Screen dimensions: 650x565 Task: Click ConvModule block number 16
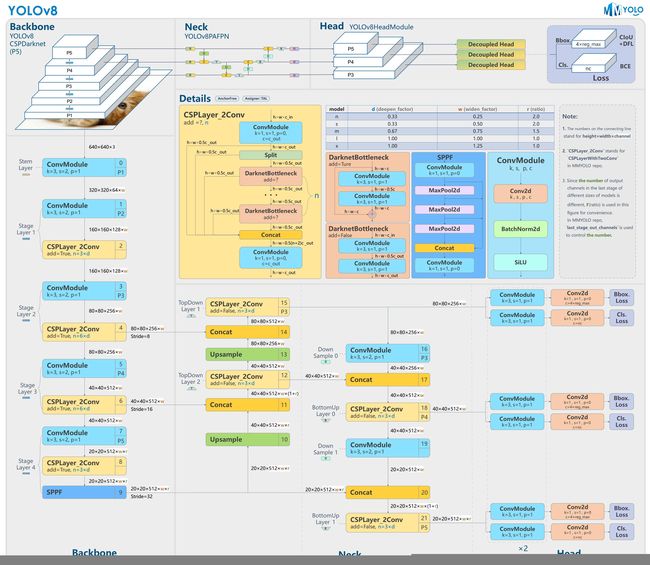coord(388,353)
